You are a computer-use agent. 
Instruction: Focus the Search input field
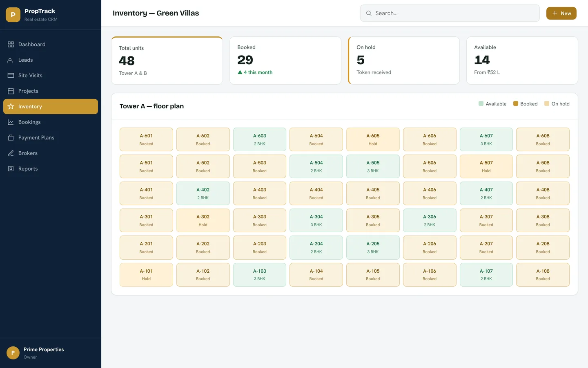point(450,13)
